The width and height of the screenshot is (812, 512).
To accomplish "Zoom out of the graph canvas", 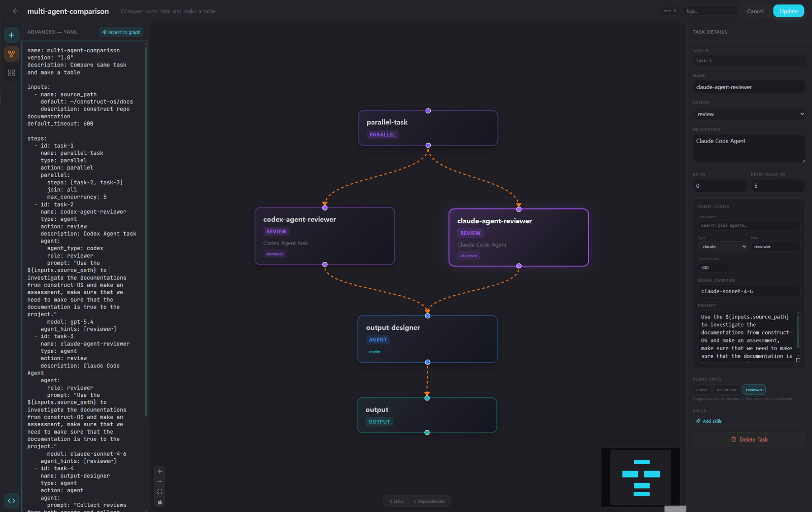I will [160, 482].
